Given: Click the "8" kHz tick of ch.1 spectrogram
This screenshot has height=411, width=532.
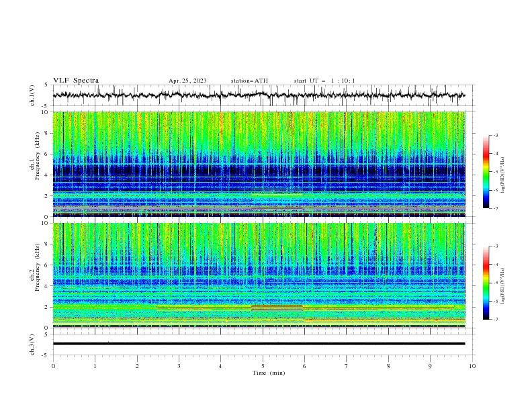Looking at the screenshot, I should click(x=47, y=133).
